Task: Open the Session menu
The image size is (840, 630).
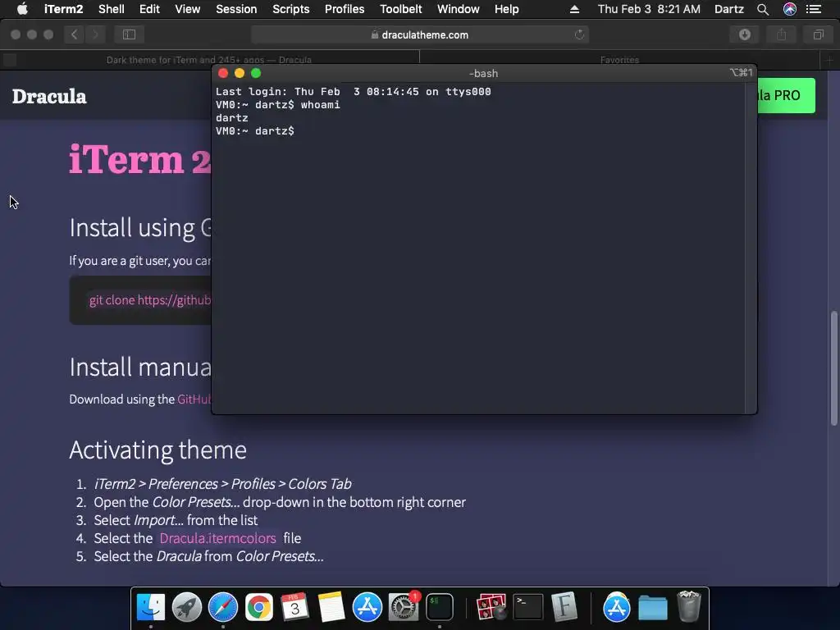Action: click(x=236, y=9)
